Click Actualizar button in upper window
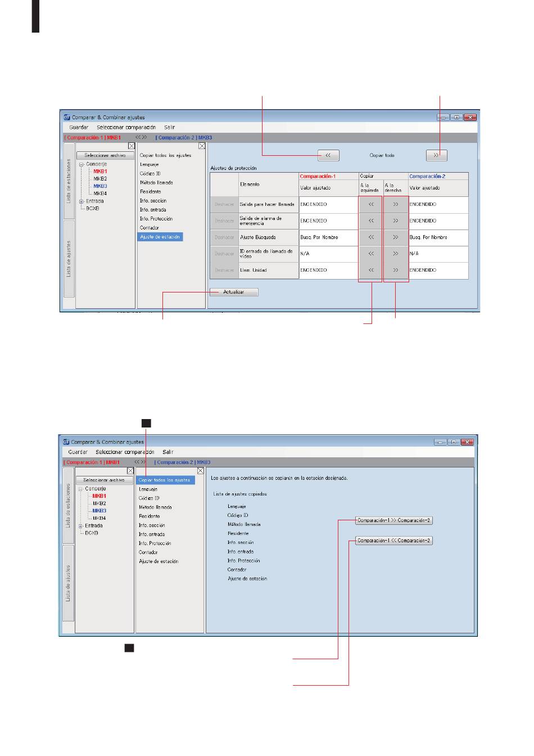Image resolution: width=534 pixels, height=756 pixels. tap(234, 292)
